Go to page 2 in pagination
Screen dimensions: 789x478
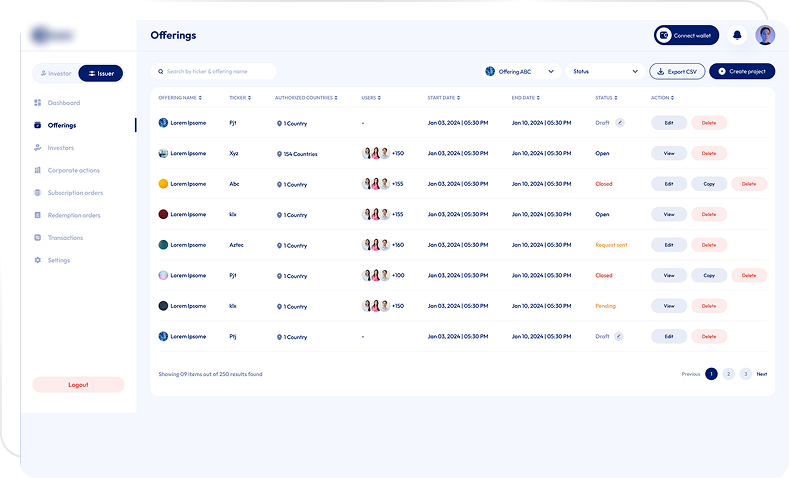coord(728,374)
